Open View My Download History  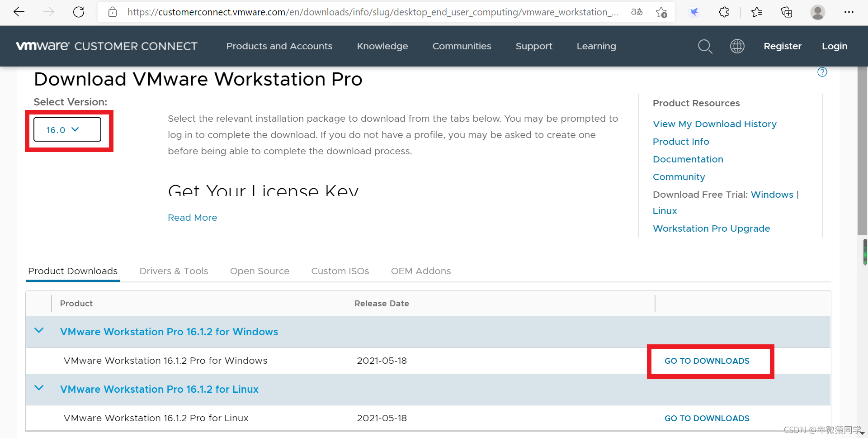tap(715, 124)
